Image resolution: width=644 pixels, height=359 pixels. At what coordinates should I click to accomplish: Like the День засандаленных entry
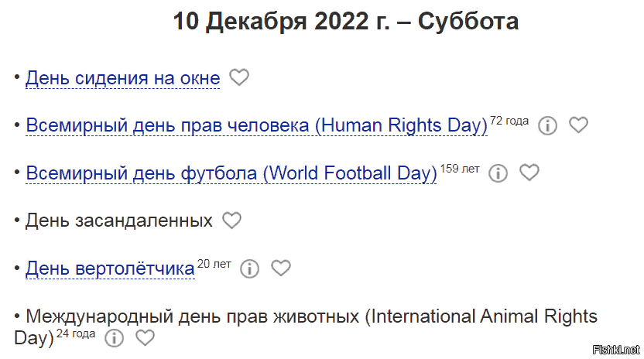[x=231, y=221]
